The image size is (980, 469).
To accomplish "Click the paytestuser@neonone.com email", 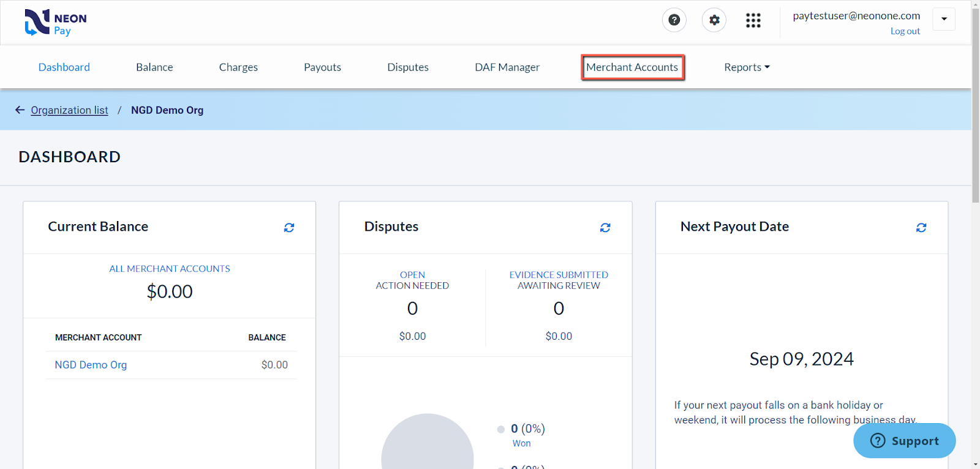I will click(x=856, y=16).
